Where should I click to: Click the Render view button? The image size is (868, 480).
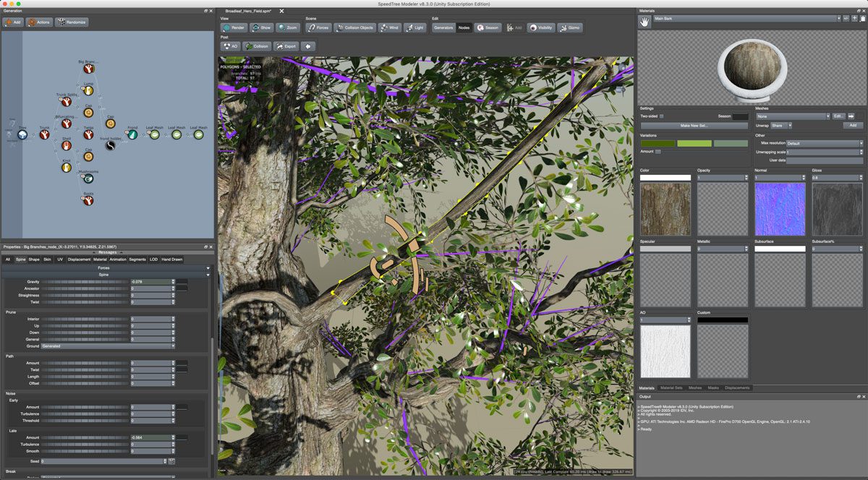click(234, 27)
